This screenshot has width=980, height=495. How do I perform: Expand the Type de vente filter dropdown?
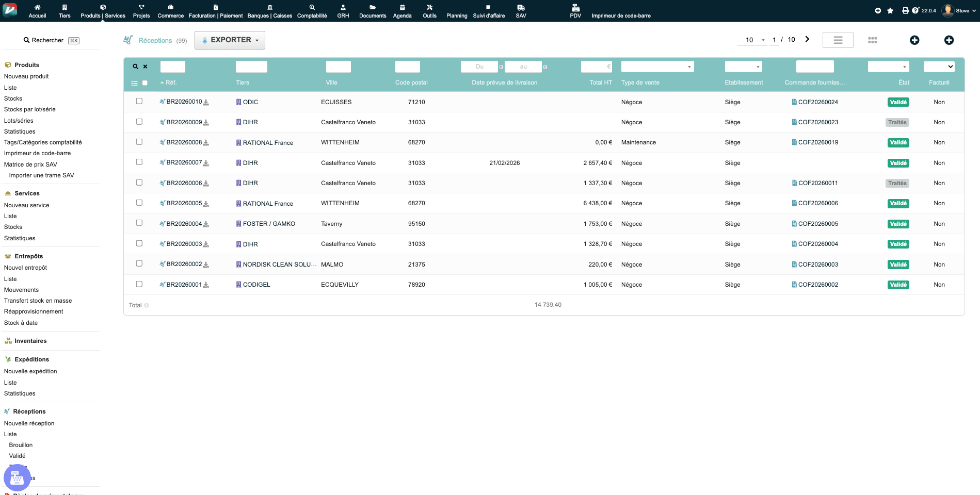(x=657, y=67)
